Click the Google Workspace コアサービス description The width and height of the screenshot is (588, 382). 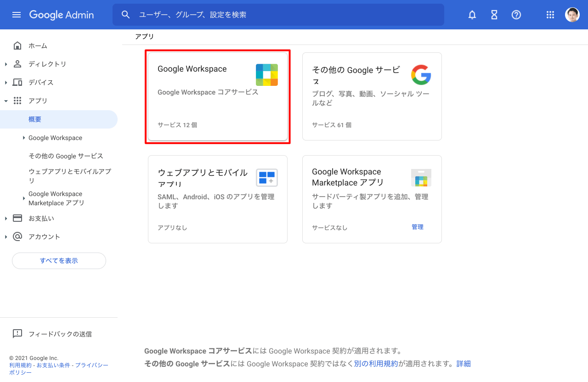coord(208,92)
